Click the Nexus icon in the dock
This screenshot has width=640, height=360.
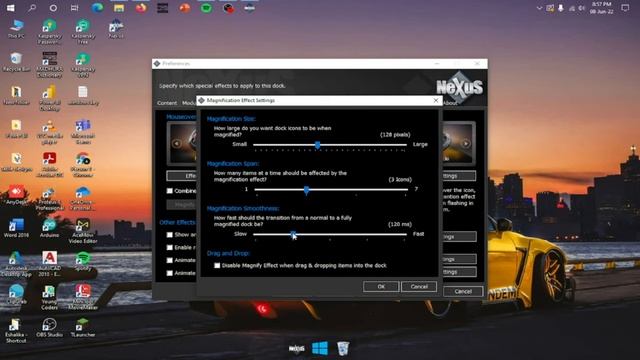(297, 349)
